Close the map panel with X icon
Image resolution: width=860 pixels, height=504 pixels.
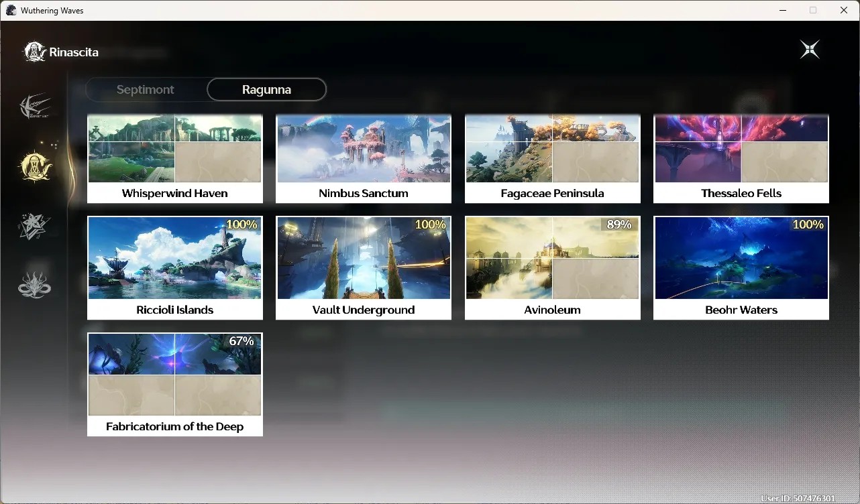pyautogui.click(x=810, y=50)
